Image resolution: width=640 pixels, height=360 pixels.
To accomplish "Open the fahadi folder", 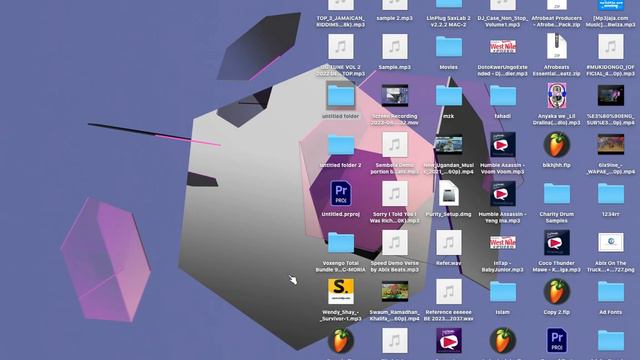I will (x=502, y=96).
